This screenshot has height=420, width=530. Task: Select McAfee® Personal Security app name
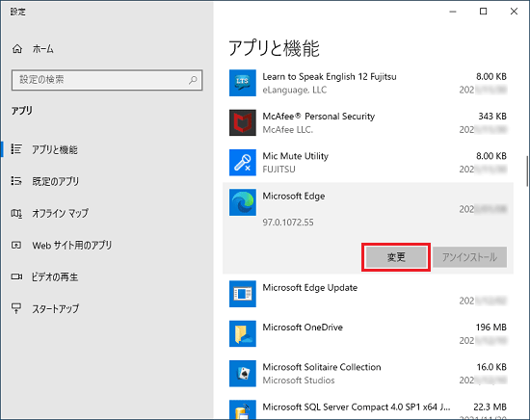click(318, 117)
